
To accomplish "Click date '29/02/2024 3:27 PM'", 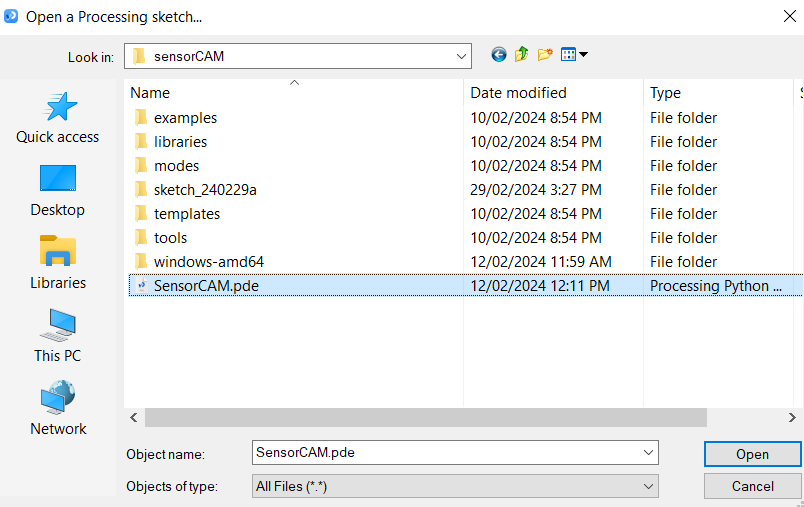I will click(x=536, y=190).
